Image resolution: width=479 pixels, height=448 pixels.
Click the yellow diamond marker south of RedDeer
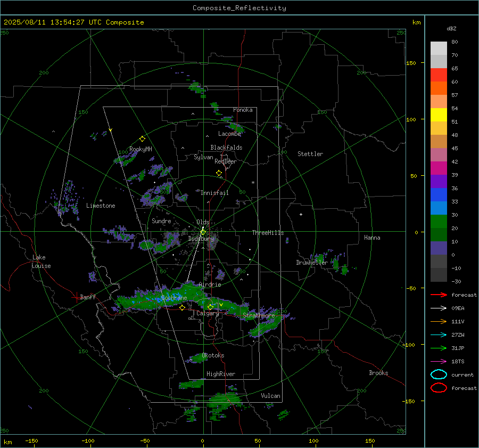[219, 173]
